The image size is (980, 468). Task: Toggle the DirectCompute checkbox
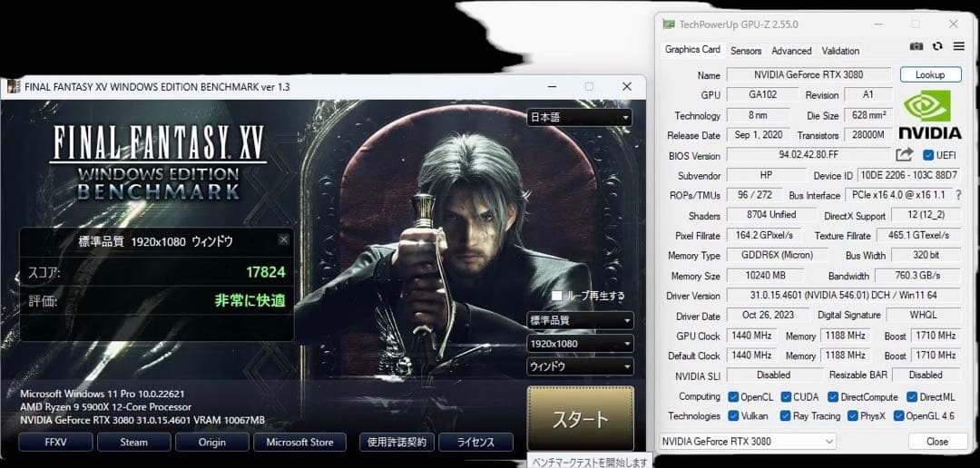(x=833, y=396)
